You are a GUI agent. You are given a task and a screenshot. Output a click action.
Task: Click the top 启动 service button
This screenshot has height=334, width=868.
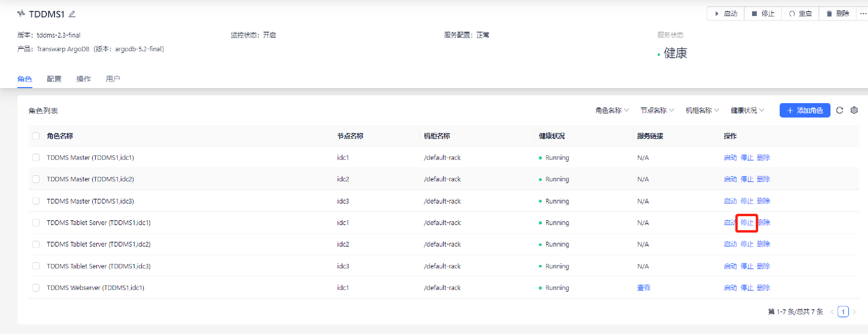click(725, 14)
